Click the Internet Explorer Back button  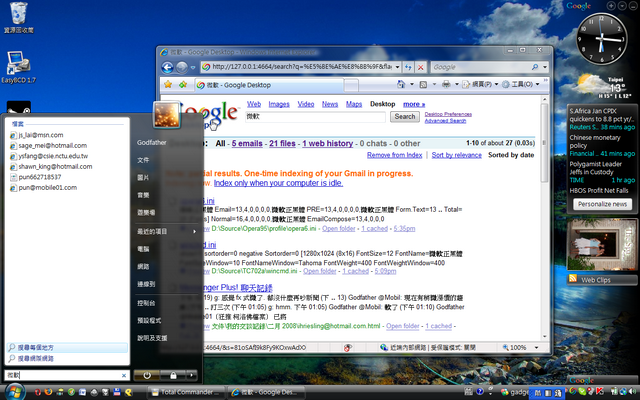pyautogui.click(x=167, y=67)
